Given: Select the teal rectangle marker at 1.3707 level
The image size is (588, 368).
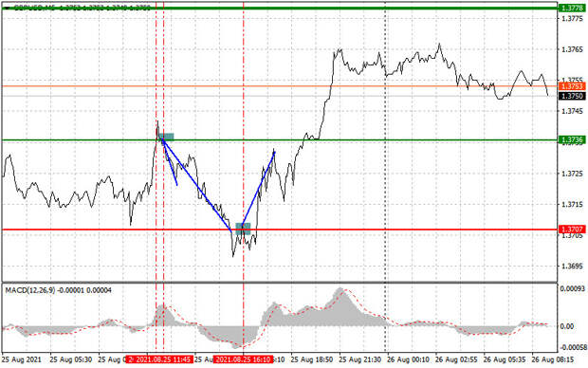Looking at the screenshot, I should point(243,229).
